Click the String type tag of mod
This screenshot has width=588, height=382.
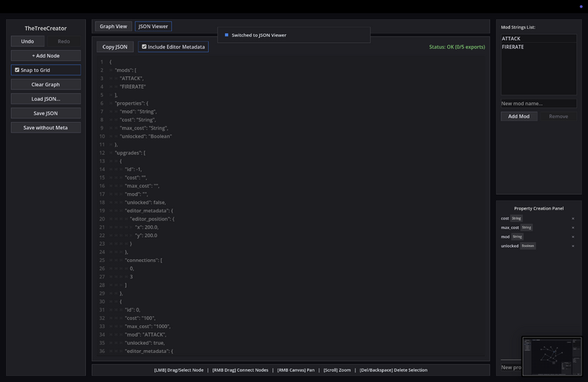click(517, 237)
